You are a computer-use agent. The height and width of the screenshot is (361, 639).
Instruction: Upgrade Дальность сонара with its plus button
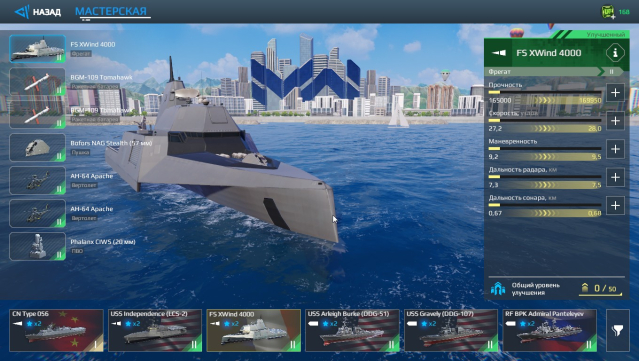point(615,205)
